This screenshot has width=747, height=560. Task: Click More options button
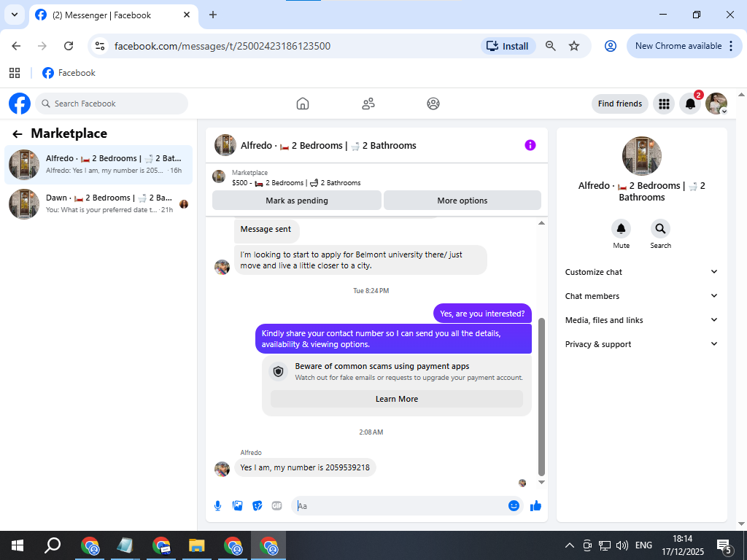pyautogui.click(x=462, y=201)
